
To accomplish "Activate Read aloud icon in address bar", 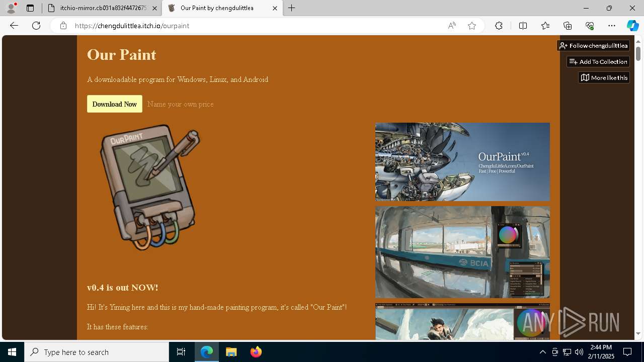I will coord(452,26).
